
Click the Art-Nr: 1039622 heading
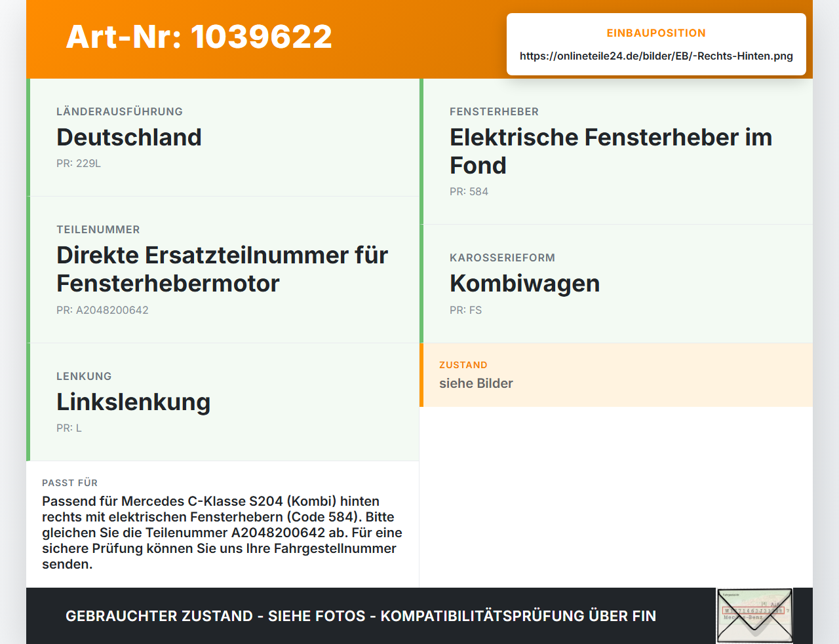(x=199, y=37)
